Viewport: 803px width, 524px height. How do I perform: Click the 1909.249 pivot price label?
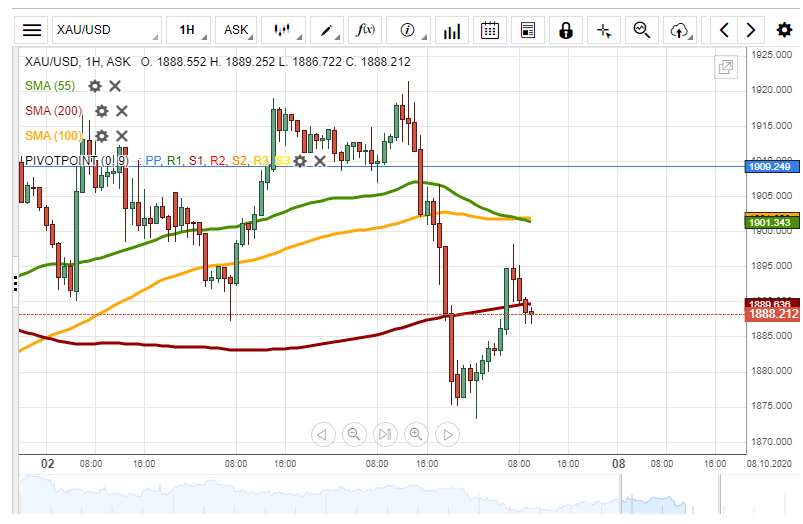pos(771,166)
